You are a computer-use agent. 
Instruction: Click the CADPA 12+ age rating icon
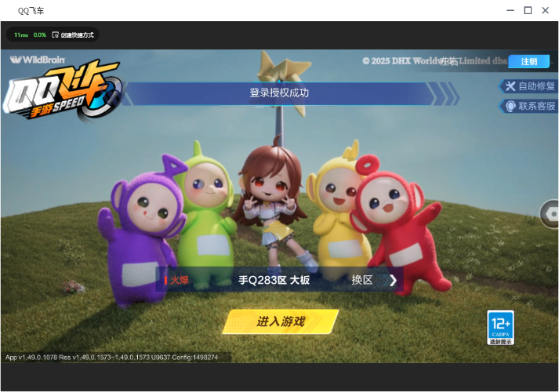(x=500, y=328)
